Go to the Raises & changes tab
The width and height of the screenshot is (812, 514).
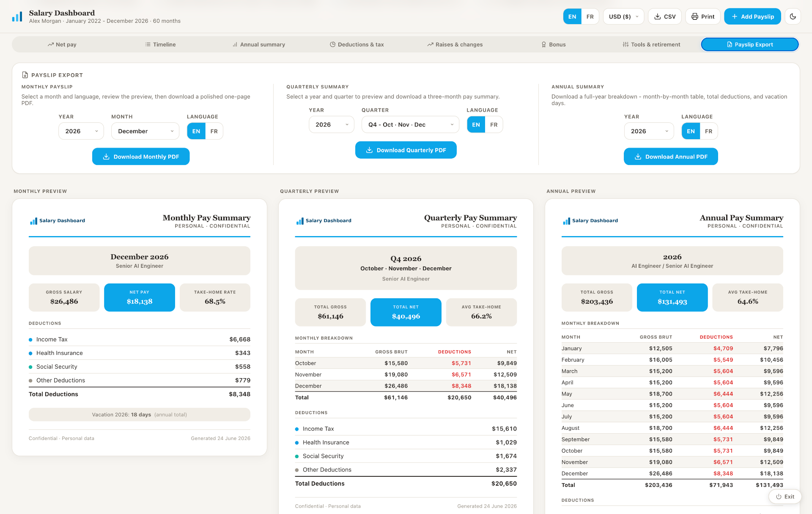coord(455,44)
